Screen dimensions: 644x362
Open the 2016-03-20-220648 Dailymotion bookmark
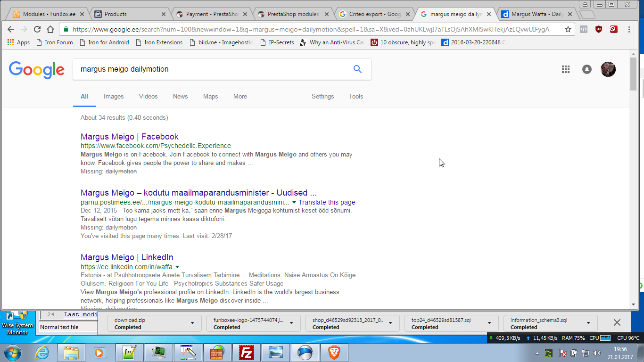473,42
